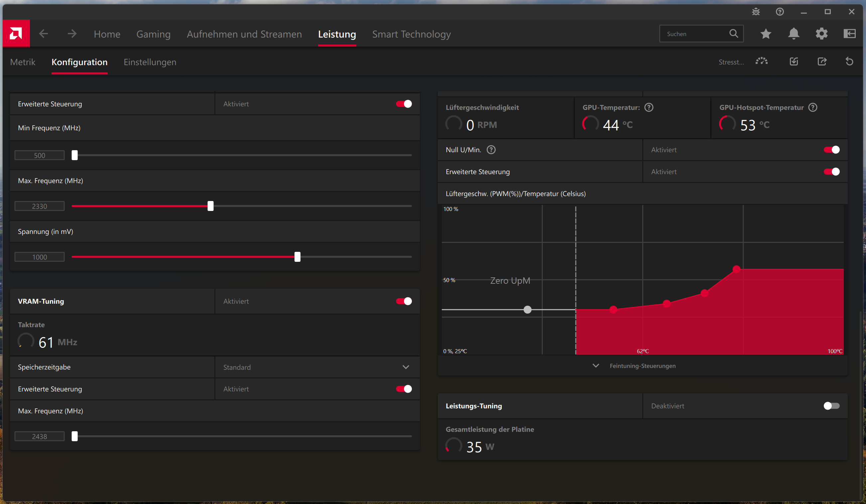Open favorites star icon
This screenshot has width=866, height=504.
point(766,34)
